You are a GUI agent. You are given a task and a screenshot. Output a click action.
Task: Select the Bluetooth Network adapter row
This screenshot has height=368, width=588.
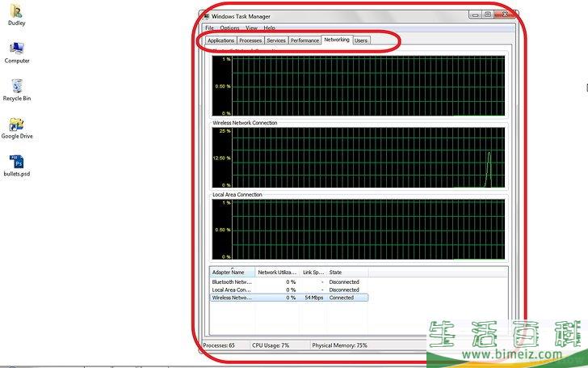[x=289, y=282]
